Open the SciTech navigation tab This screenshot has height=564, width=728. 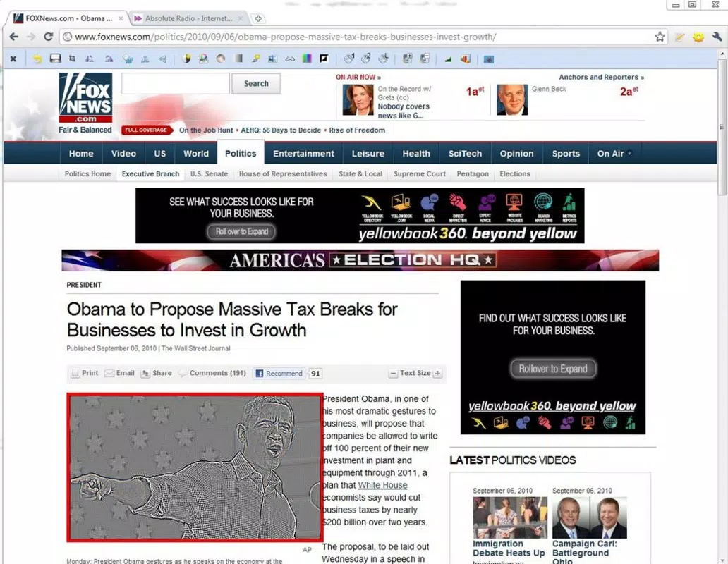point(465,154)
